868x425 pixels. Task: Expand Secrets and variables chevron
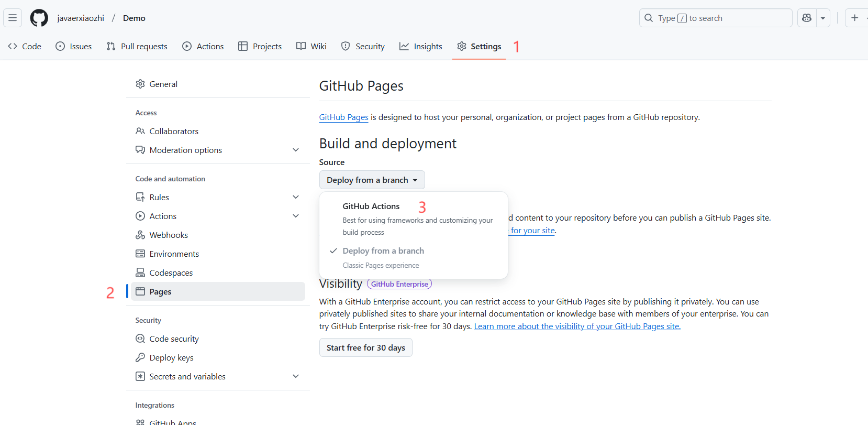[x=296, y=376]
